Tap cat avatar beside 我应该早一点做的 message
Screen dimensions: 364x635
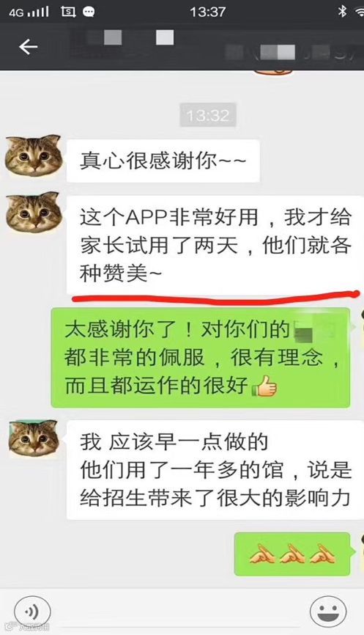(x=34, y=438)
